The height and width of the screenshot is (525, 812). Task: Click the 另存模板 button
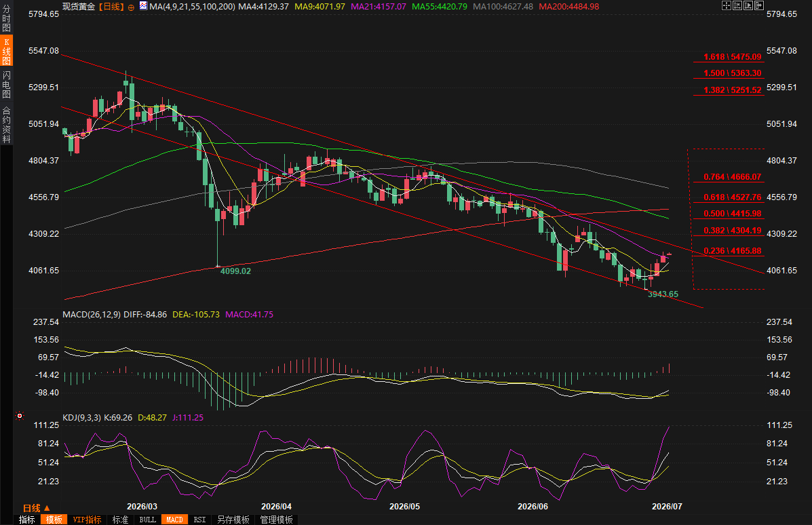pyautogui.click(x=233, y=520)
